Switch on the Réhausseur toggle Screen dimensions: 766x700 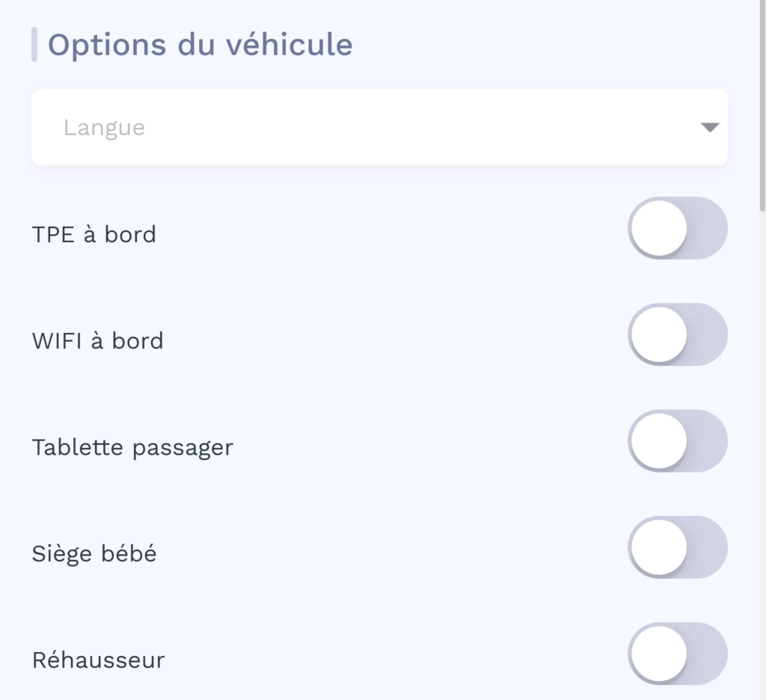click(677, 653)
